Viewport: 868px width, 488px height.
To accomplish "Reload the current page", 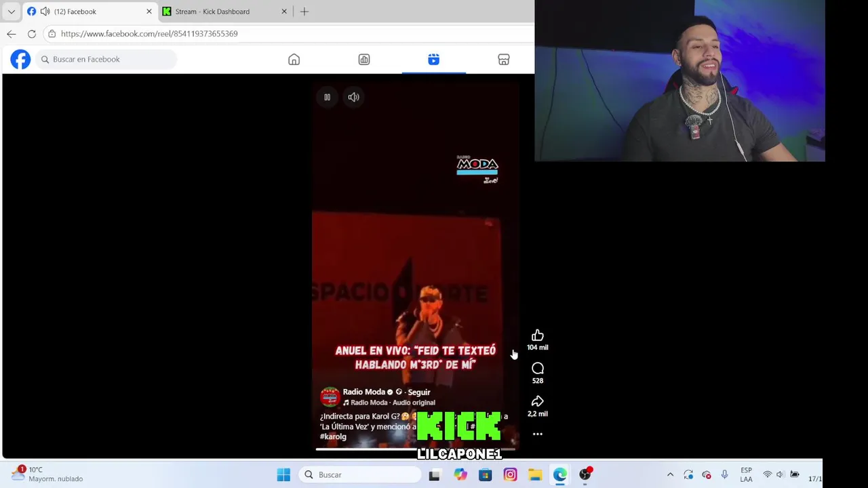I will (x=32, y=33).
